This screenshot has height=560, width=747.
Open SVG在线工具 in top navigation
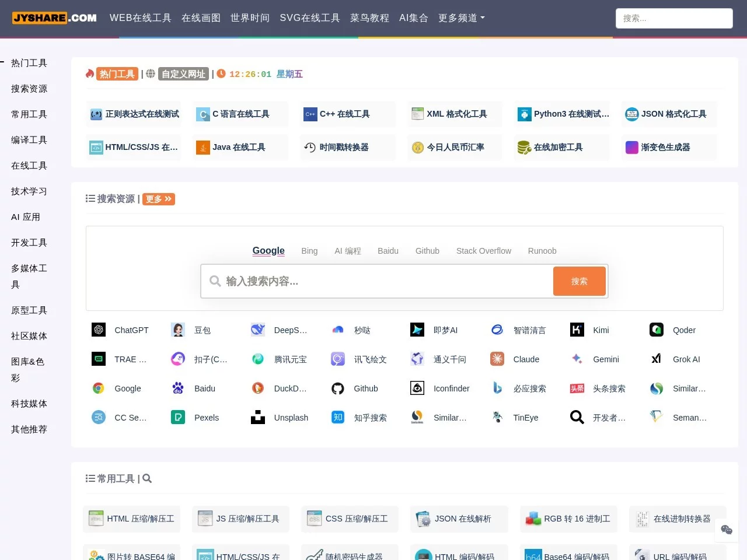pos(309,18)
